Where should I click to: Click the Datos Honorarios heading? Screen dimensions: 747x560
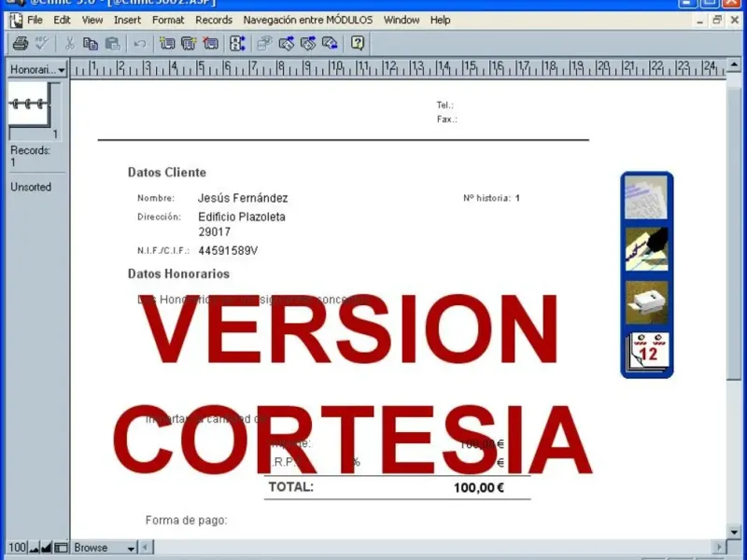(x=178, y=273)
